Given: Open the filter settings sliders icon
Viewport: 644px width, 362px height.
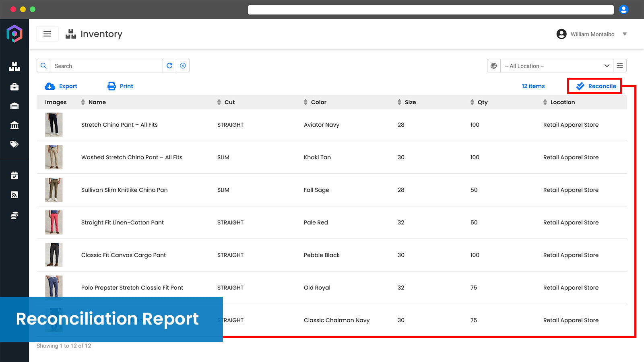Looking at the screenshot, I should (x=620, y=66).
